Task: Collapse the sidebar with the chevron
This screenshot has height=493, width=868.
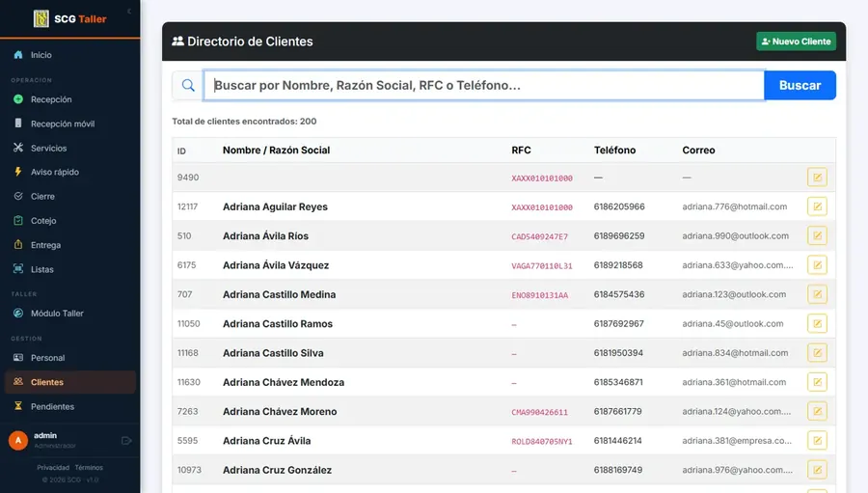Action: pyautogui.click(x=129, y=11)
